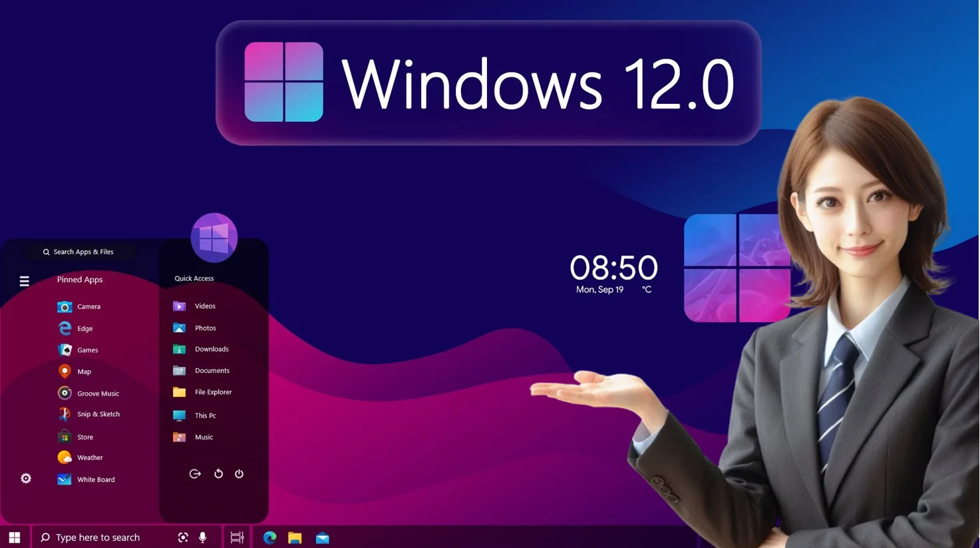Click the Mon, Sep 19 date
Viewport: 980px width, 548px height.
[599, 290]
